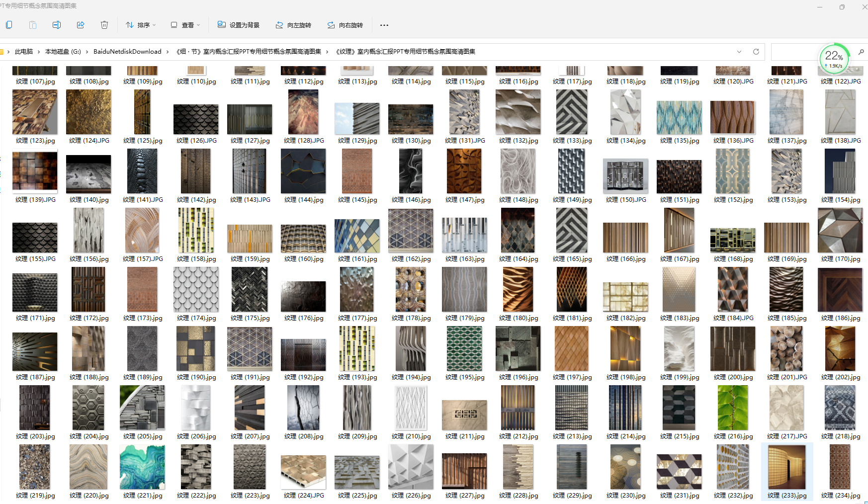Click the Refresh icon in address bar
This screenshot has height=504, width=868.
click(x=756, y=52)
